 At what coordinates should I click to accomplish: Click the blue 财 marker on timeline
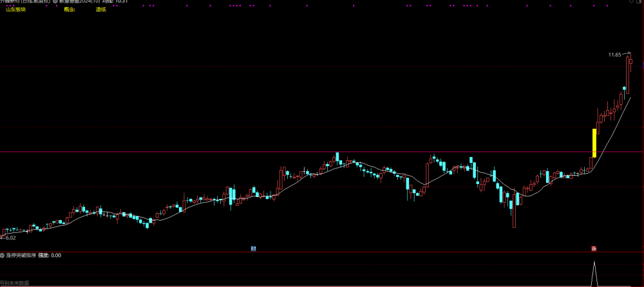pyautogui.click(x=253, y=248)
